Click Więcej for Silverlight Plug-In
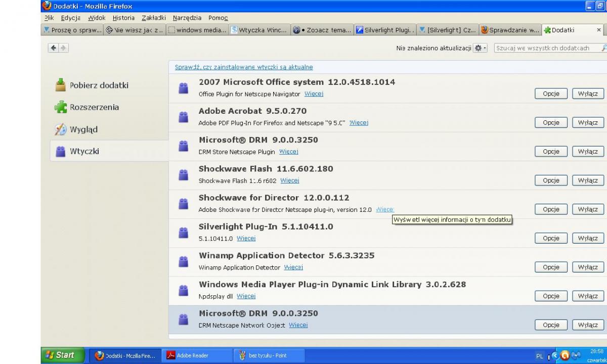The height and width of the screenshot is (364, 607). [246, 238]
